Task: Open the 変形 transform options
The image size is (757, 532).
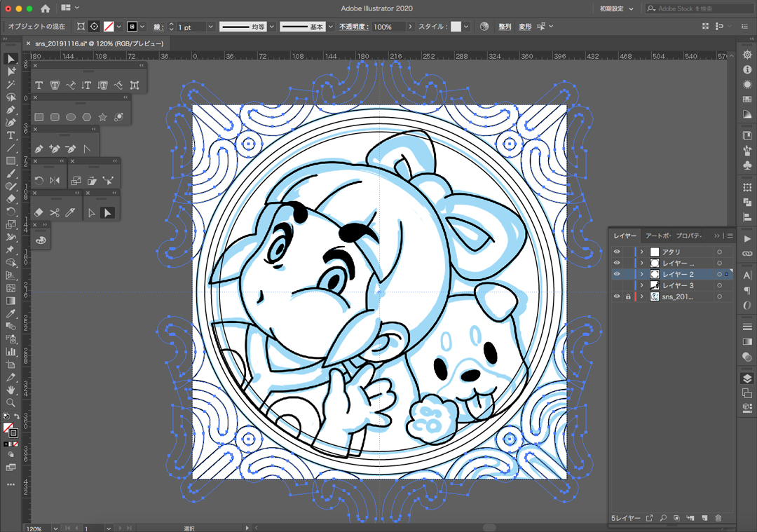Action: point(525,27)
